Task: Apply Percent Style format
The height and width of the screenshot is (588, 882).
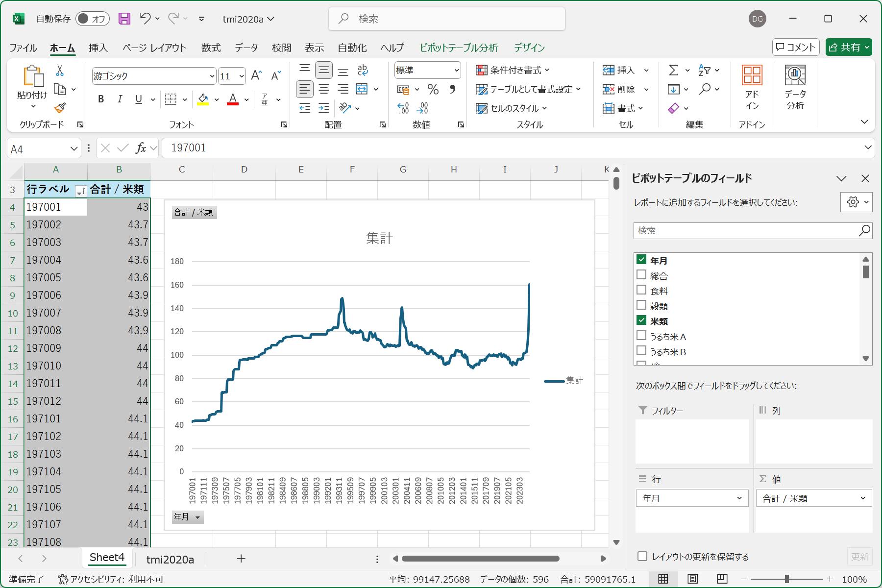Action: (x=433, y=89)
